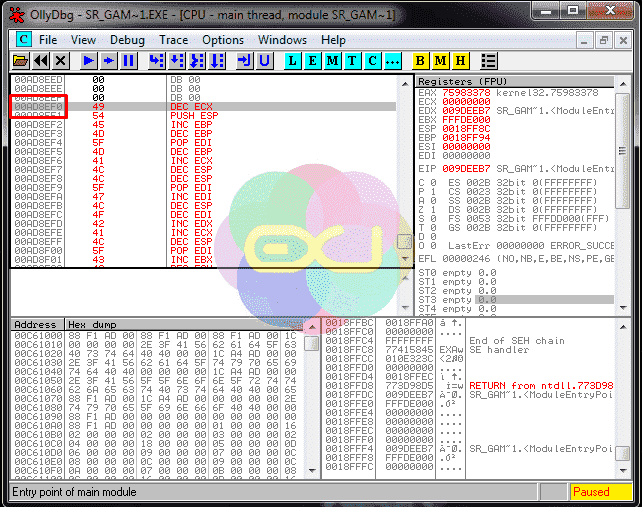This screenshot has width=642, height=507.
Task: Click the CPU window C icon in menu bar
Action: [23, 40]
